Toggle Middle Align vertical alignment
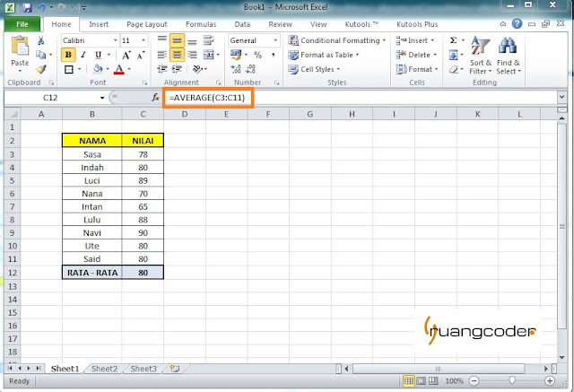 pyautogui.click(x=177, y=40)
